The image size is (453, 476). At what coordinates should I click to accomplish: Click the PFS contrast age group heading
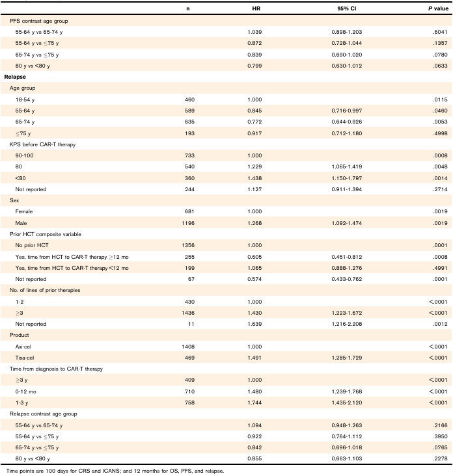pyautogui.click(x=38, y=21)
